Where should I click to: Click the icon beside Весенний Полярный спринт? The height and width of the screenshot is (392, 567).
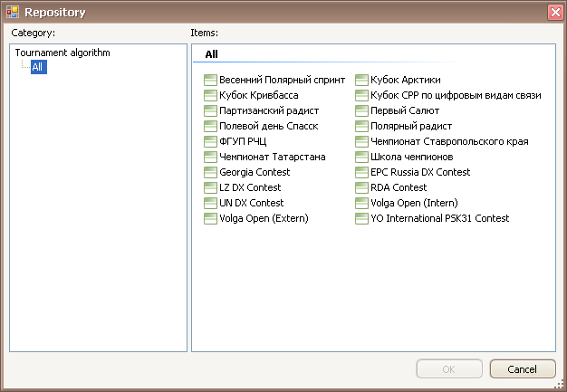tap(211, 80)
